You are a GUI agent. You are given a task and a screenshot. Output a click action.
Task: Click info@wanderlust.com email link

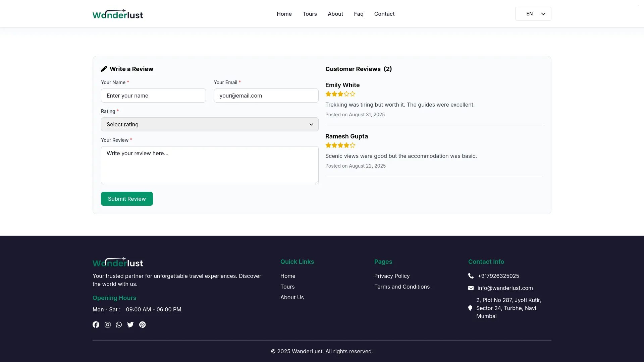point(505,288)
